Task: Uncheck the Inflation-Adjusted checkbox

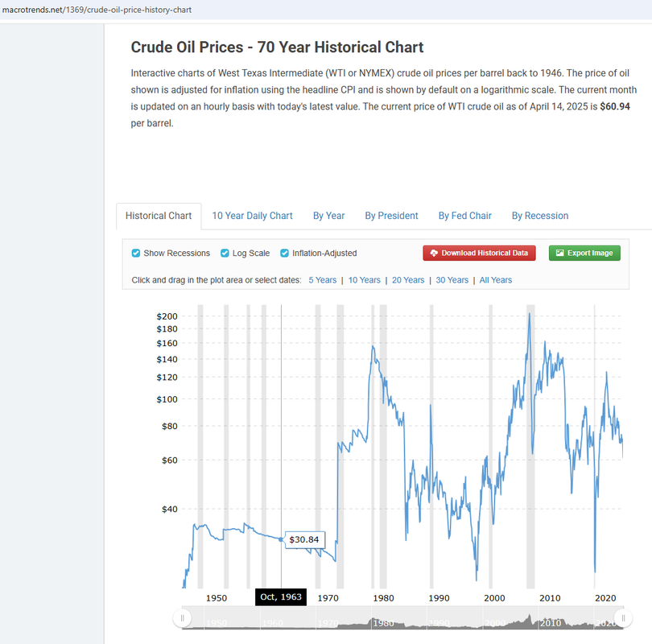Action: coord(284,254)
